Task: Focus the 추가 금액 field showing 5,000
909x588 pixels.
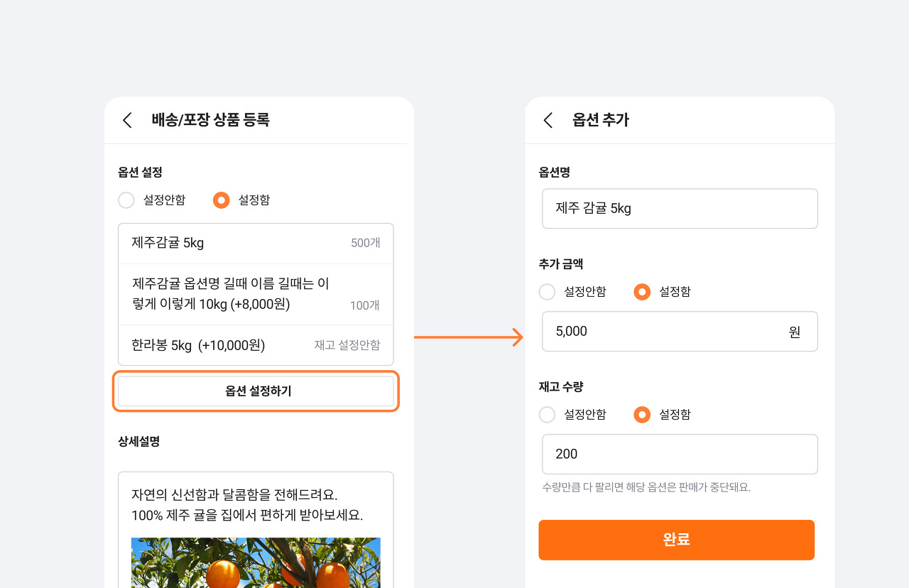Action: [680, 332]
